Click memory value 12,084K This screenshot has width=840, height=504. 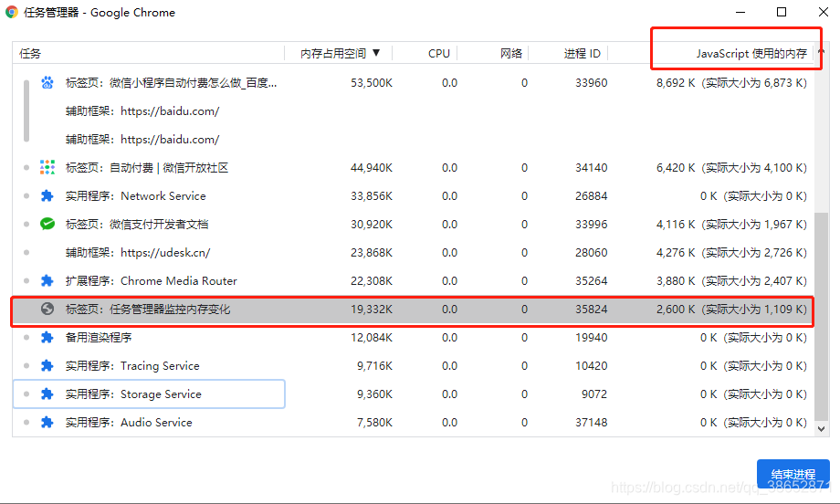[x=372, y=338]
